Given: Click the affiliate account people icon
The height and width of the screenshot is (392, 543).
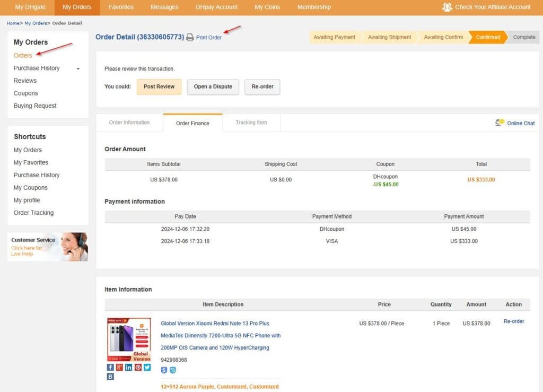Looking at the screenshot, I should tap(447, 7).
